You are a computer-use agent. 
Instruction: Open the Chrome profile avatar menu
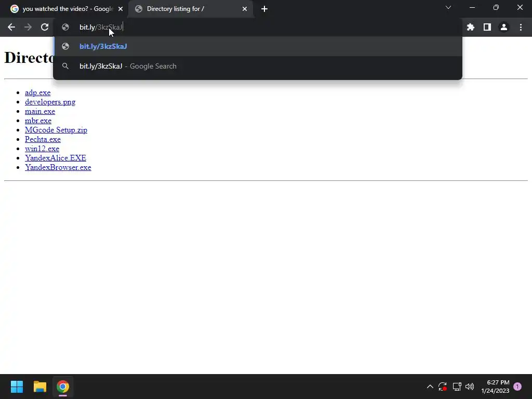tap(504, 27)
